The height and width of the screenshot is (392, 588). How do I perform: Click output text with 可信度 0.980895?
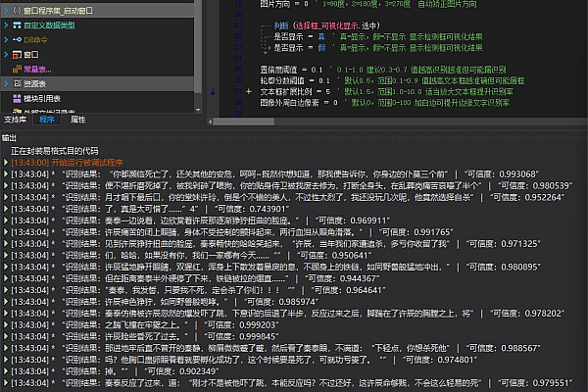[x=275, y=267]
